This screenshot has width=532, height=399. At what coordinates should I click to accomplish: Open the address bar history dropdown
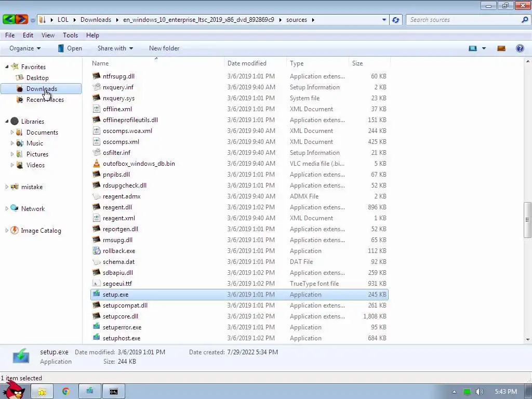384,20
